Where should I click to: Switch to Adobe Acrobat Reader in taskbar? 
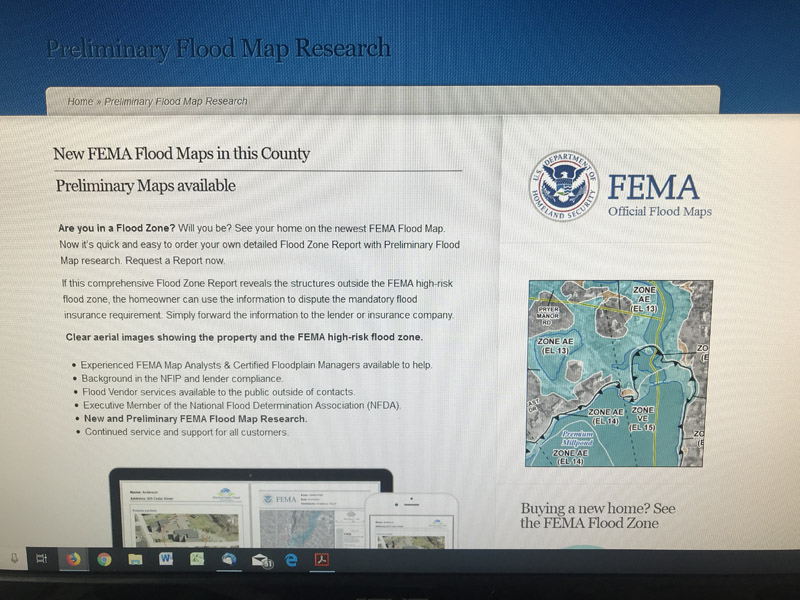[x=321, y=560]
